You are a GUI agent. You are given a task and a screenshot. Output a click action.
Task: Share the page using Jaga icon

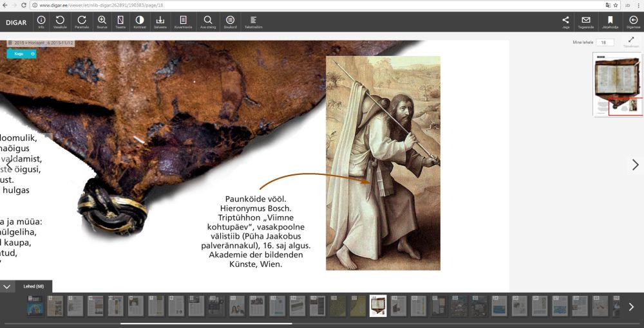(x=565, y=21)
